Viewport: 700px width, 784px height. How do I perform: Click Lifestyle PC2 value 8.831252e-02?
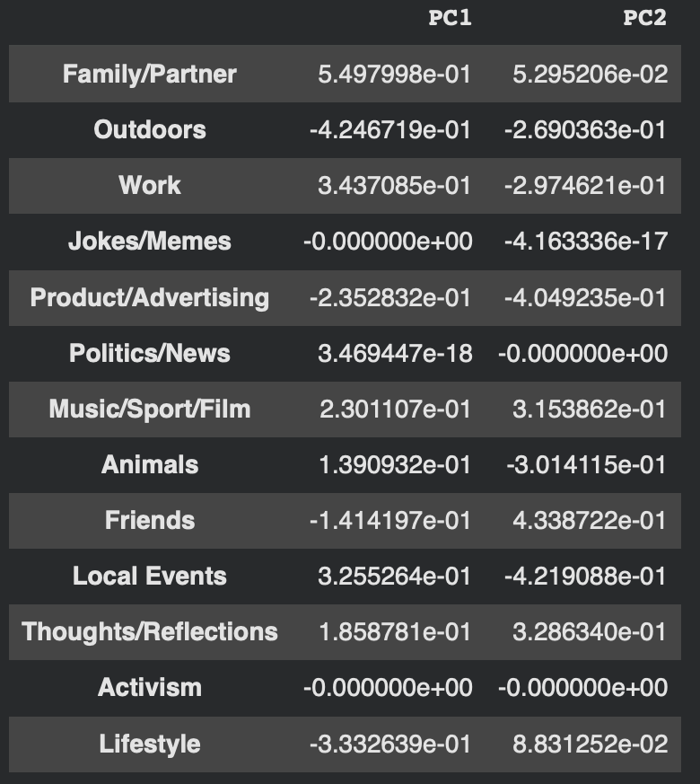(x=589, y=744)
